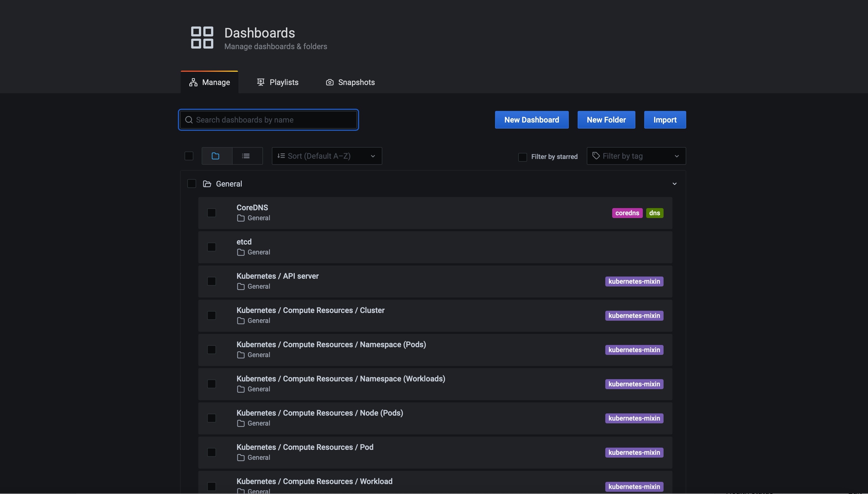Screen dimensions: 868x494
Task: Click the sort arrows icon in Sort control
Action: point(281,156)
